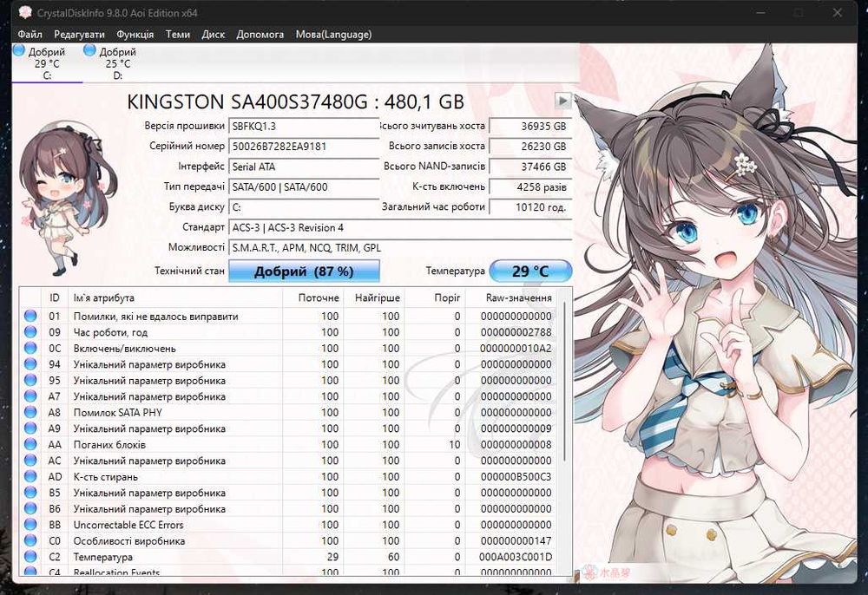The height and width of the screenshot is (595, 868).
Task: Open the Редагувати menu
Action: [x=79, y=35]
